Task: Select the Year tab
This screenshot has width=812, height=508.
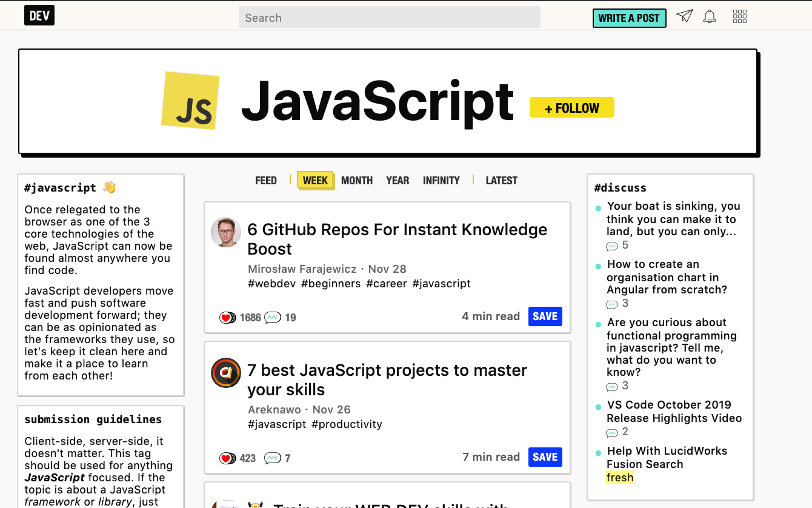Action: click(398, 181)
